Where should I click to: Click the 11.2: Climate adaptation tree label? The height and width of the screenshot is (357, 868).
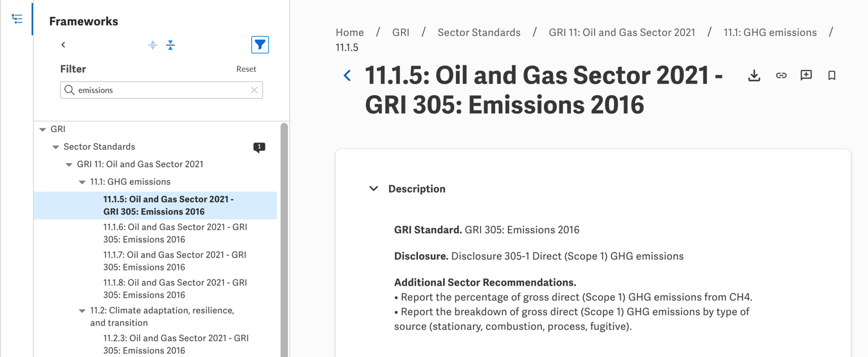162,317
